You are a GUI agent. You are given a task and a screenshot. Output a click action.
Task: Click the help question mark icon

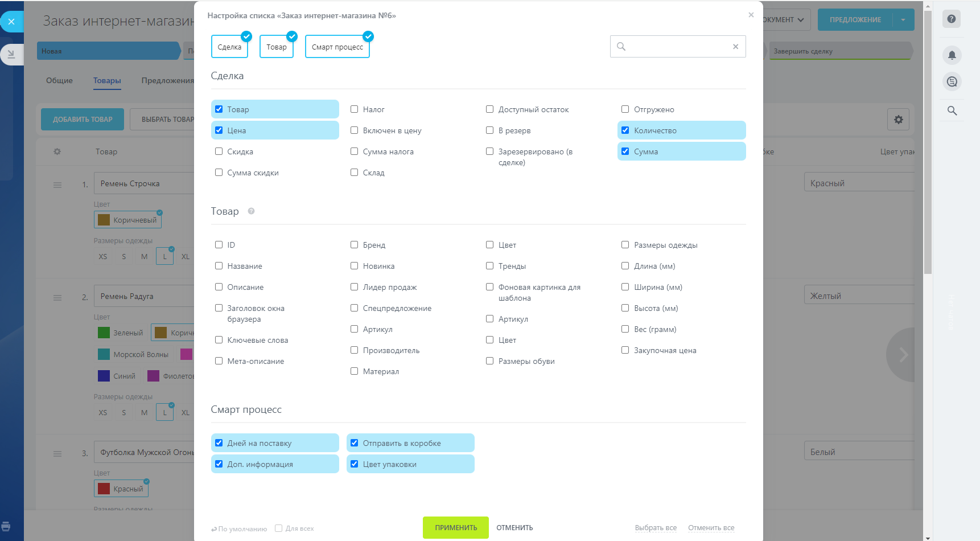pos(951,19)
